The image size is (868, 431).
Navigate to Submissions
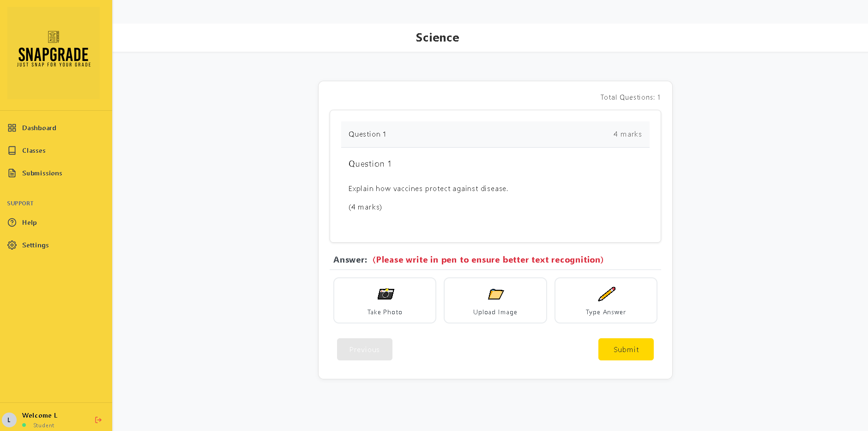42,173
